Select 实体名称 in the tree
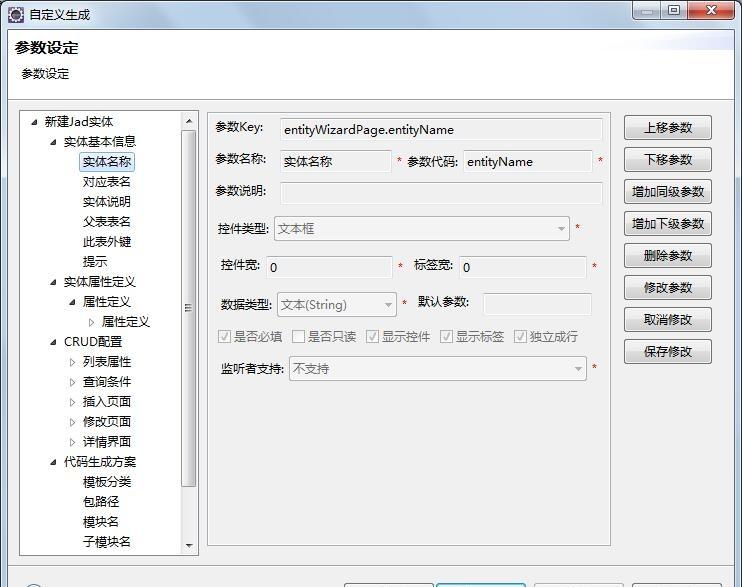This screenshot has width=742, height=587. pyautogui.click(x=107, y=162)
